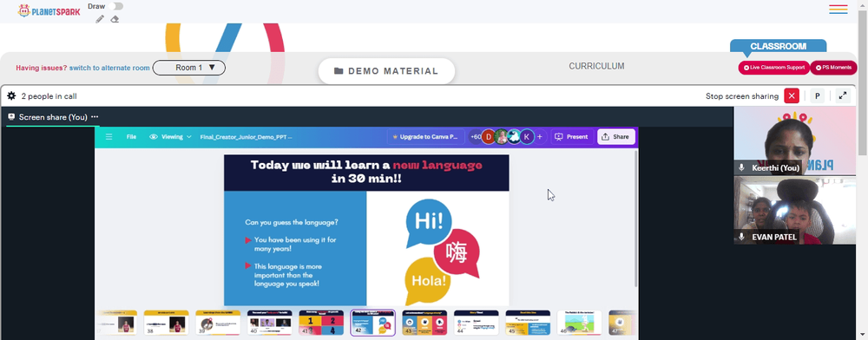Toggle the Draw switch on
The image size is (868, 340).
tap(115, 6)
